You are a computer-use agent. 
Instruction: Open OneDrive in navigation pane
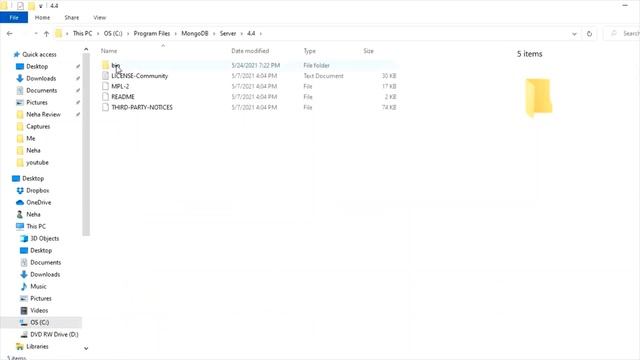tap(38, 202)
